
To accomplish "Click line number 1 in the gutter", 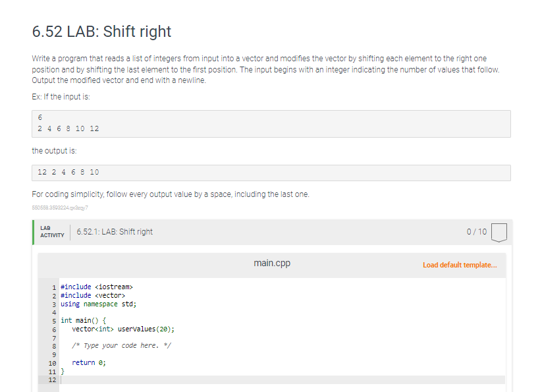I will tap(53, 287).
